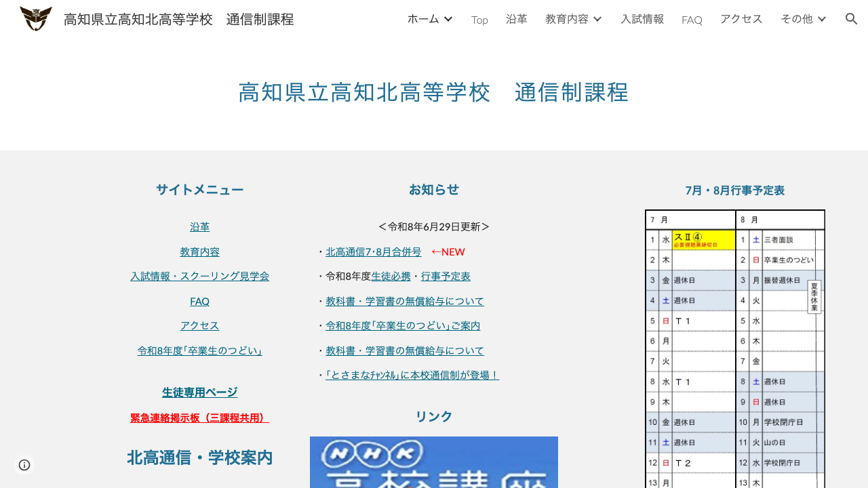Viewport: 868px width, 488px height.
Task: Open first 教科書・学習書の無償給与について link
Action: 405,301
